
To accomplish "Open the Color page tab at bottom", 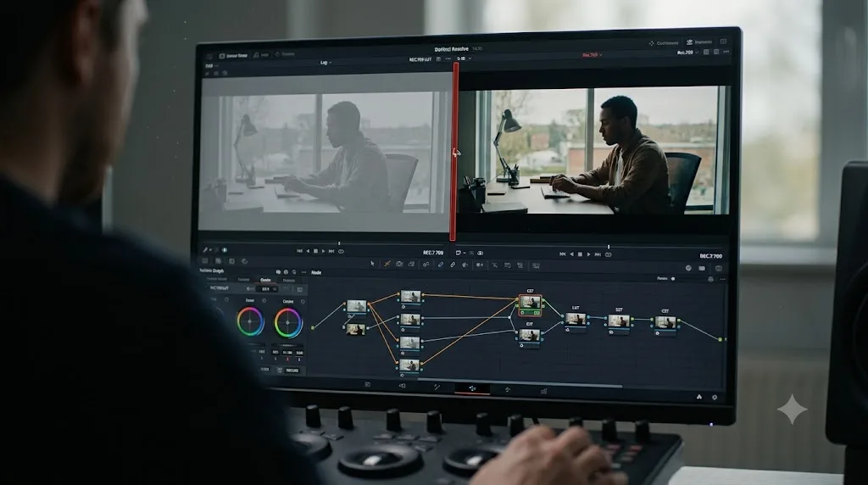I will 472,388.
